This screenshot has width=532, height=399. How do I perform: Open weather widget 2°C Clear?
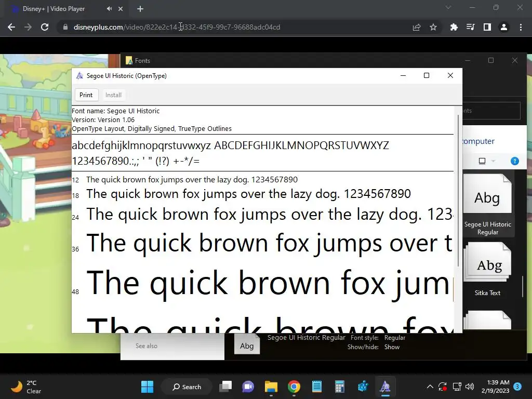pyautogui.click(x=26, y=387)
